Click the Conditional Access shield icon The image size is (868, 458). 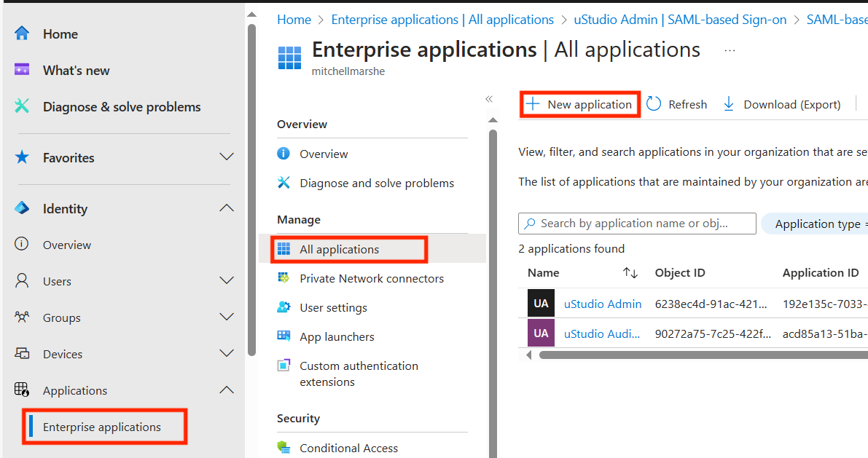point(284,448)
